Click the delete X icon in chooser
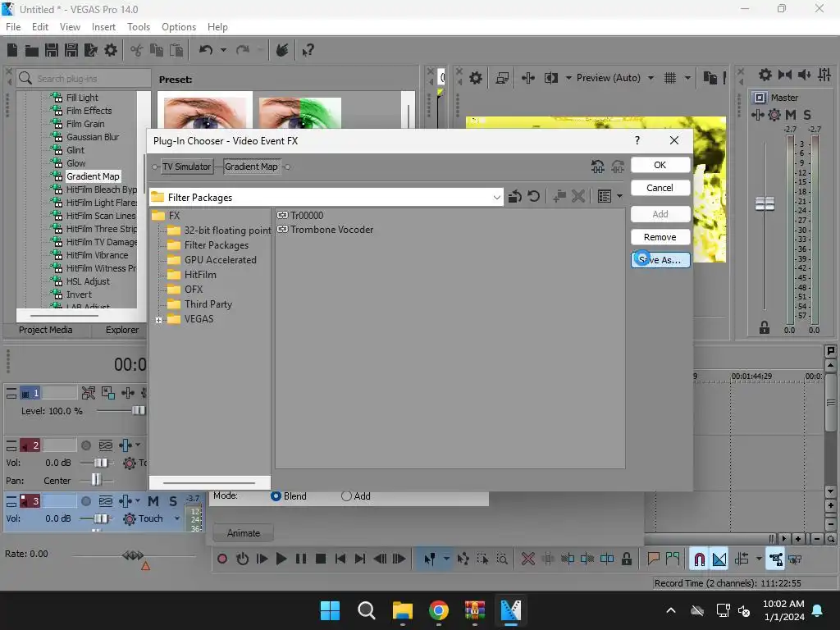Viewport: 840px width, 630px height. pyautogui.click(x=577, y=197)
